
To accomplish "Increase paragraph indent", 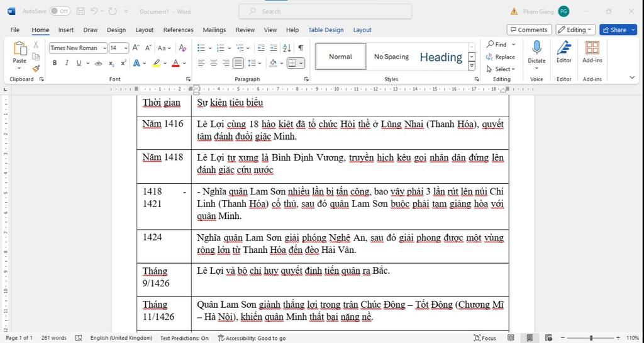I will [x=274, y=48].
